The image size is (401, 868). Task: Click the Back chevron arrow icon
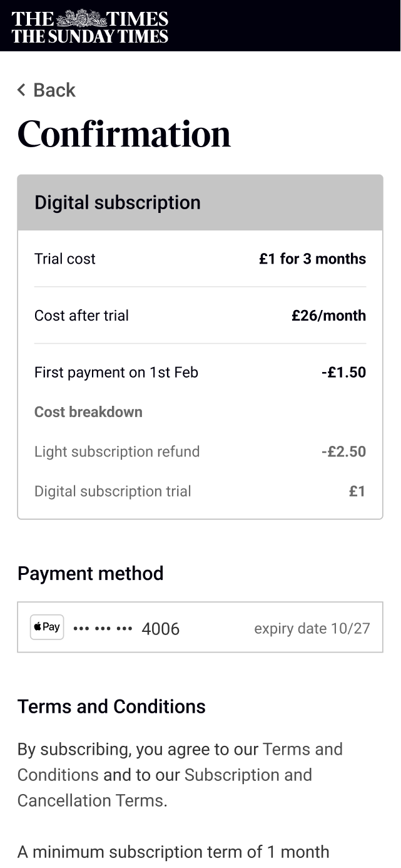22,90
